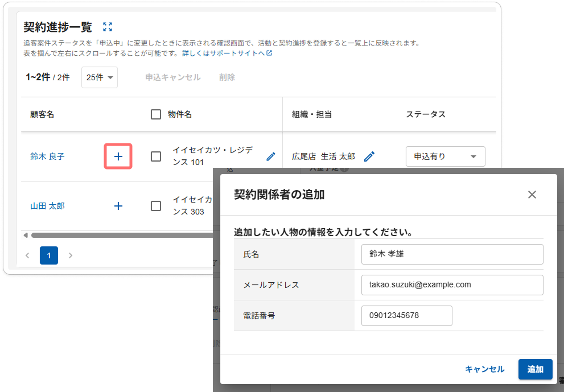Click the 削除 button above the table
This screenshot has width=564, height=392.
227,77
